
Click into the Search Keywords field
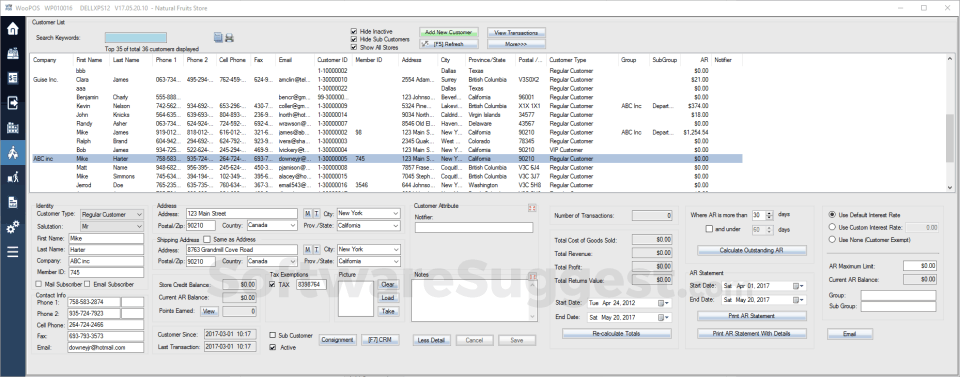click(135, 38)
